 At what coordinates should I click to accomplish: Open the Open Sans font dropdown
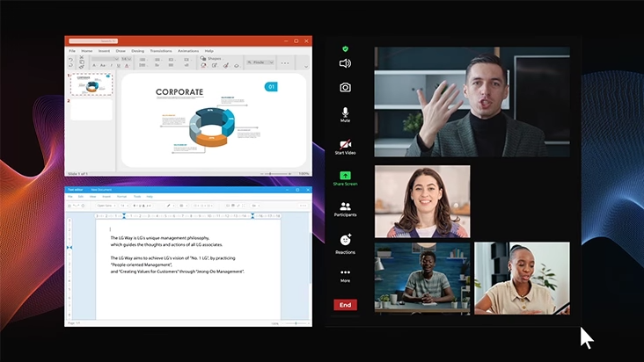(x=105, y=205)
